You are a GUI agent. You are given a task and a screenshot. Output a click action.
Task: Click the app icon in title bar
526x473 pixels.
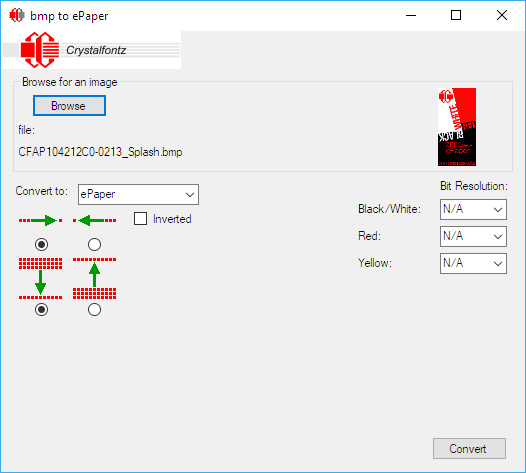tap(16, 15)
